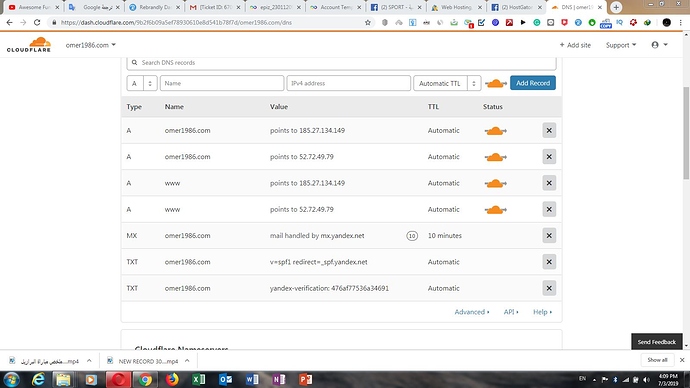The image size is (690, 388).
Task: Open PowerPoint from taskbar
Action: click(306, 379)
